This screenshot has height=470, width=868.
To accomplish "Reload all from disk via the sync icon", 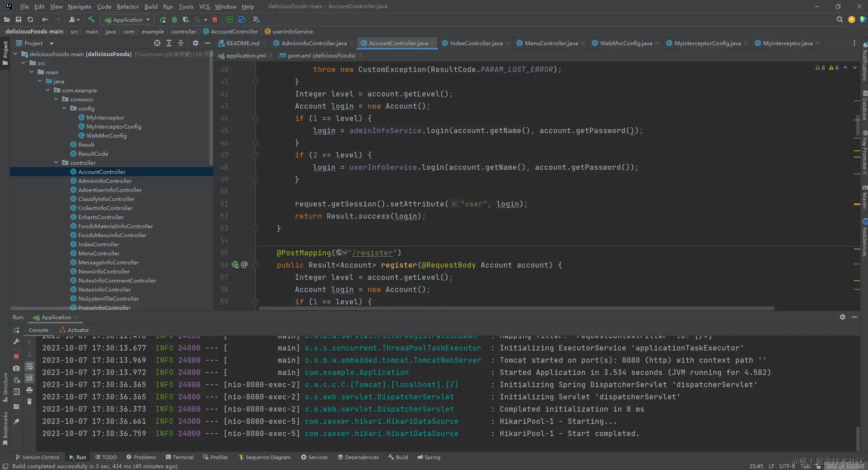I will tap(30, 19).
